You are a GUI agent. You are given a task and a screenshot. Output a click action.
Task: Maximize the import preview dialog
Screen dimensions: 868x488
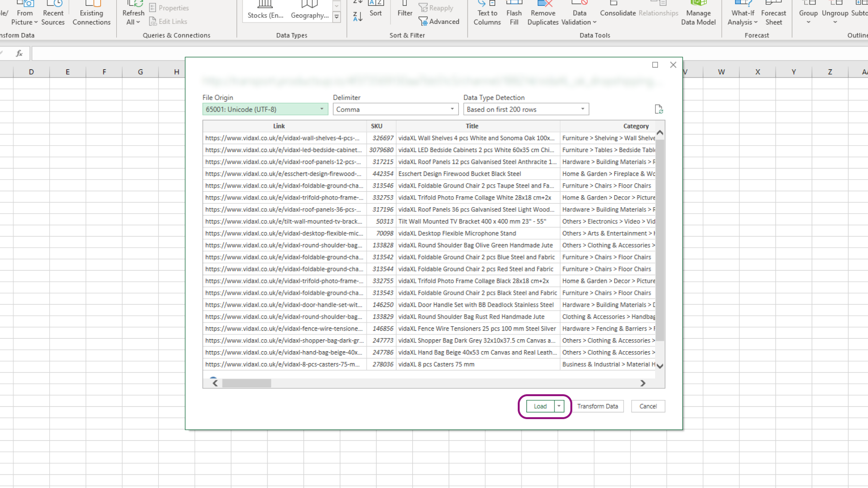655,65
